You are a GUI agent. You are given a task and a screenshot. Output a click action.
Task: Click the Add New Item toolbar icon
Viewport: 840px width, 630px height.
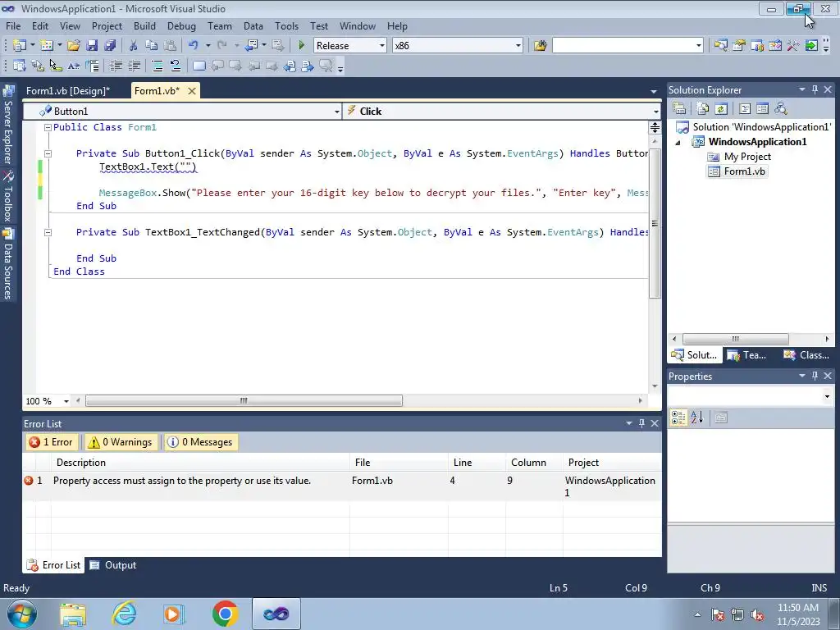coord(47,46)
